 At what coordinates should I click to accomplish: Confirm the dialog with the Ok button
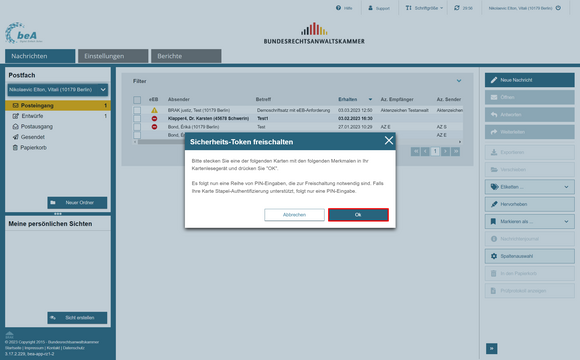(x=358, y=215)
